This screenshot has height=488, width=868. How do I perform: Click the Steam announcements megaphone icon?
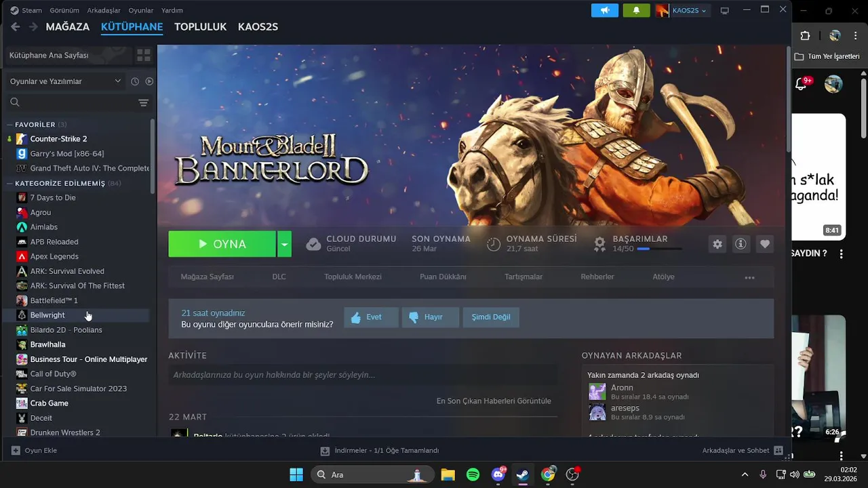click(605, 10)
